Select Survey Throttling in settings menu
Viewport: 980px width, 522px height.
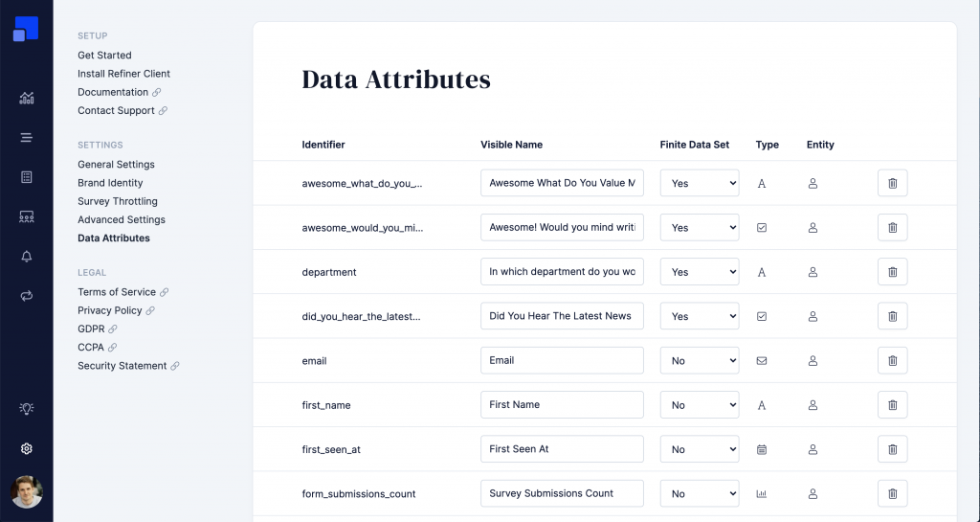click(x=118, y=201)
